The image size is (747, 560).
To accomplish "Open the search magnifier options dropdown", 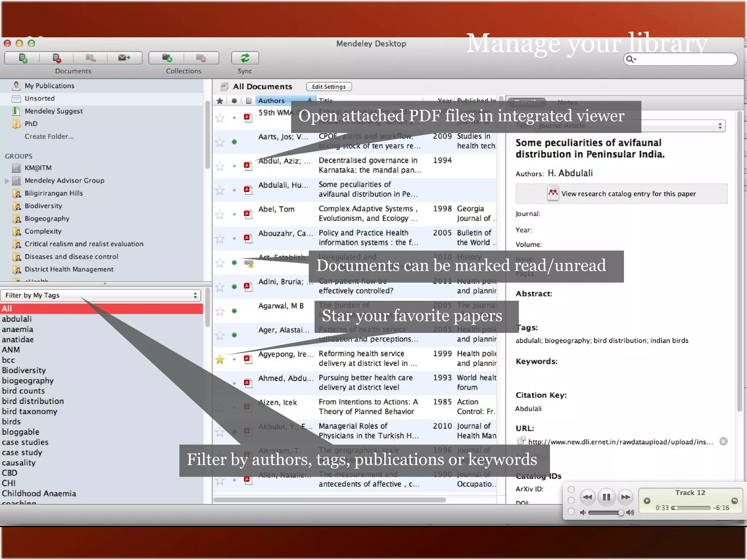I will coord(631,59).
